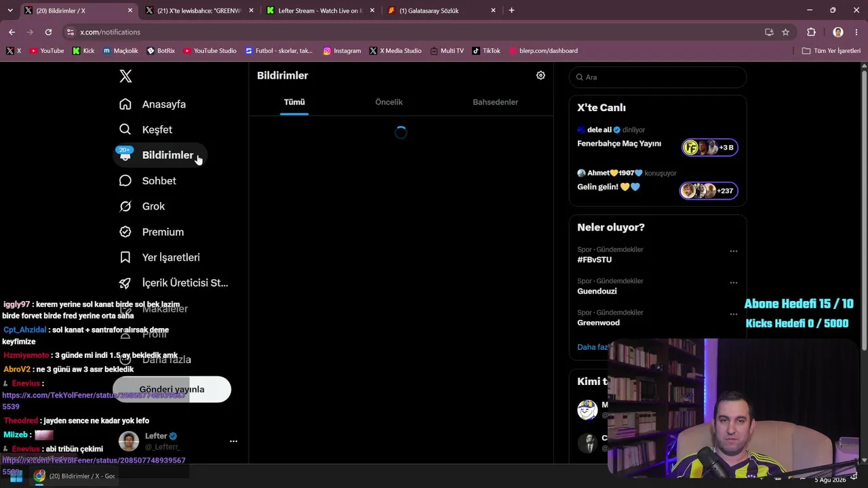Open the #FBvSTU trending topic
The image size is (868, 488).
pyautogui.click(x=594, y=260)
